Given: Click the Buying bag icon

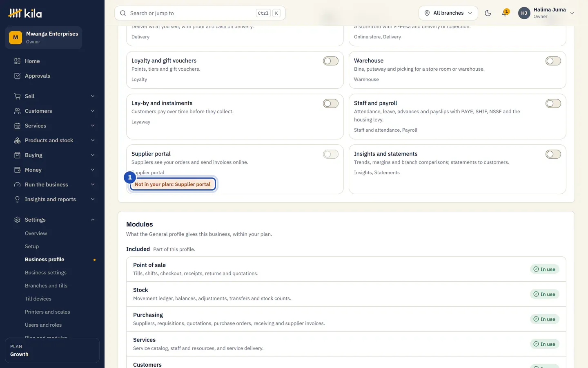Looking at the screenshot, I should tap(17, 155).
